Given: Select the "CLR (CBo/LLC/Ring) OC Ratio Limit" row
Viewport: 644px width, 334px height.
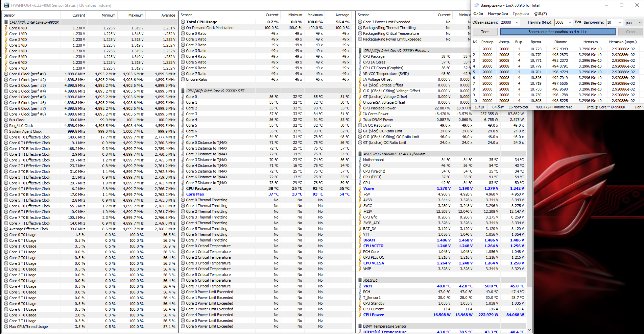Looking at the screenshot, I should pos(442,137).
